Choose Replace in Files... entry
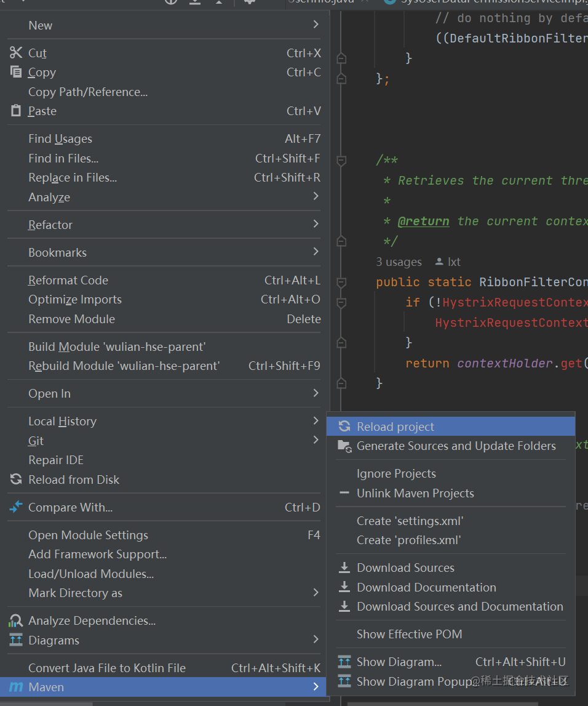The width and height of the screenshot is (588, 706). (x=164, y=177)
